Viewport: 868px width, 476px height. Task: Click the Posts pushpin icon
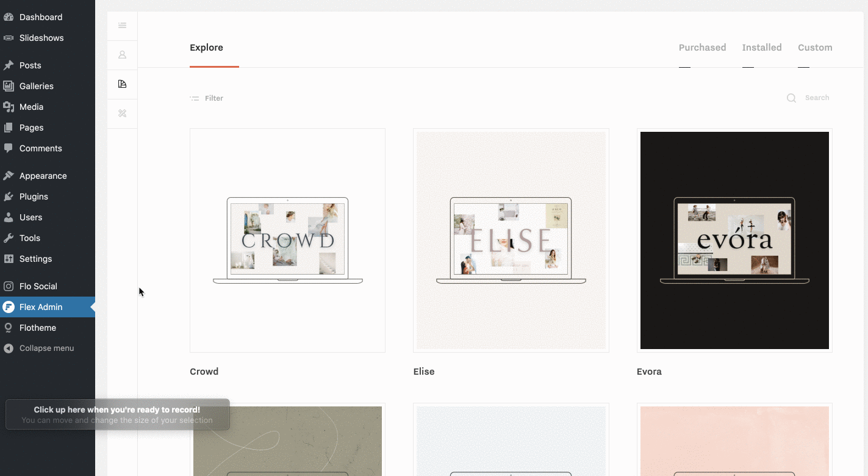[9, 65]
